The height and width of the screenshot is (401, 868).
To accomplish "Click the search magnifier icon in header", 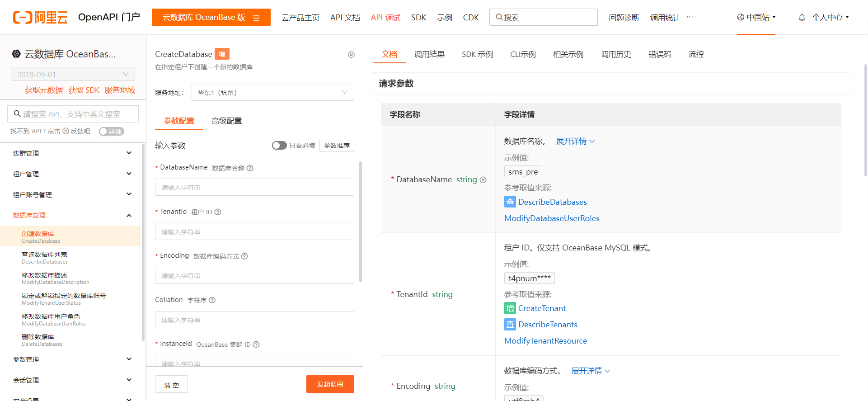I will 499,17.
